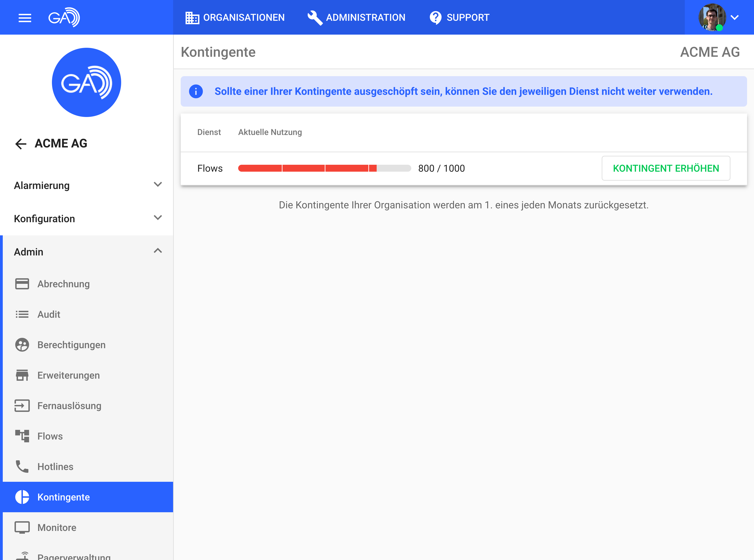Click the Aktuelle Nutzung column header
754x560 pixels.
pyautogui.click(x=270, y=132)
